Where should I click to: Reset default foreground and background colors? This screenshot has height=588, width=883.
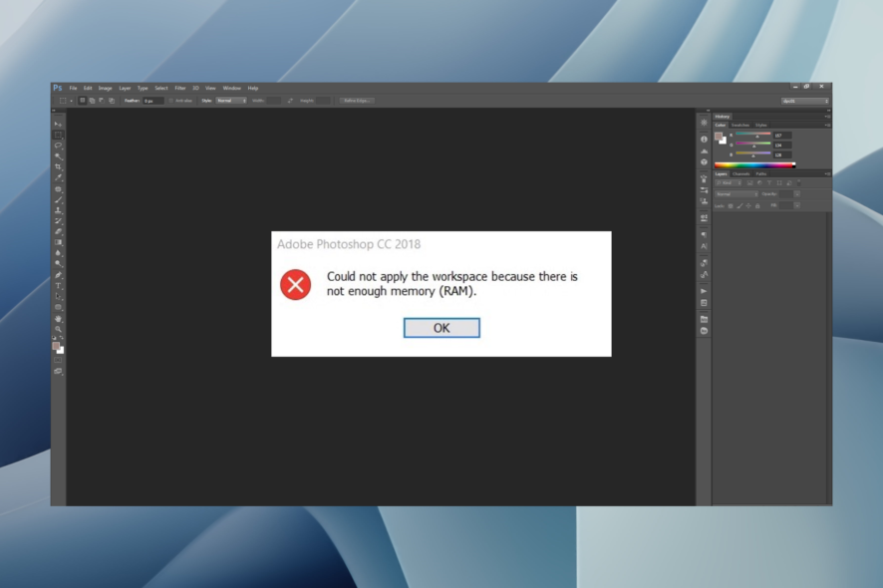(x=55, y=338)
